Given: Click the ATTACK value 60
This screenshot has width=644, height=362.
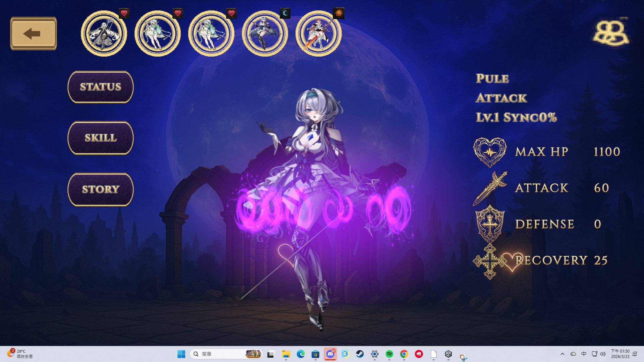Looking at the screenshot, I should 601,188.
